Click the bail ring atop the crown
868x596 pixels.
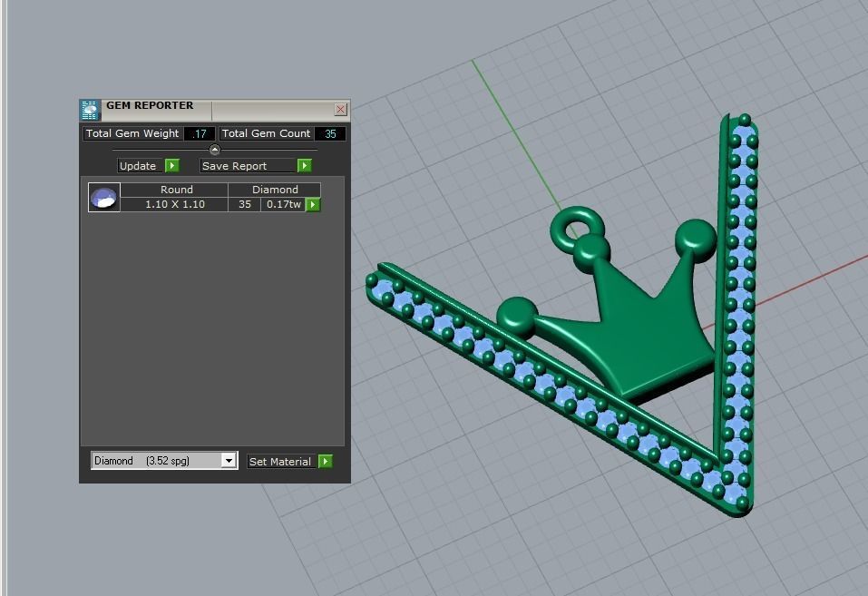coord(577,230)
